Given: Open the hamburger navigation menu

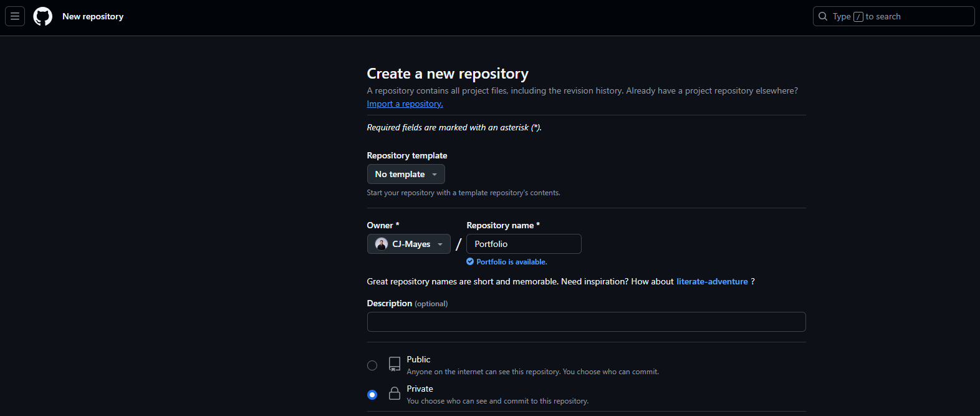Looking at the screenshot, I should click(x=15, y=16).
